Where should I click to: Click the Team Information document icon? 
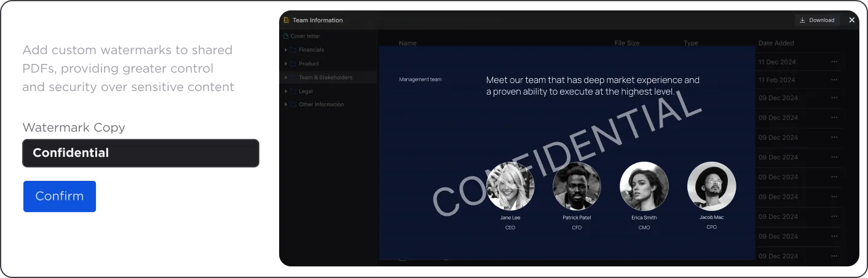click(x=286, y=20)
